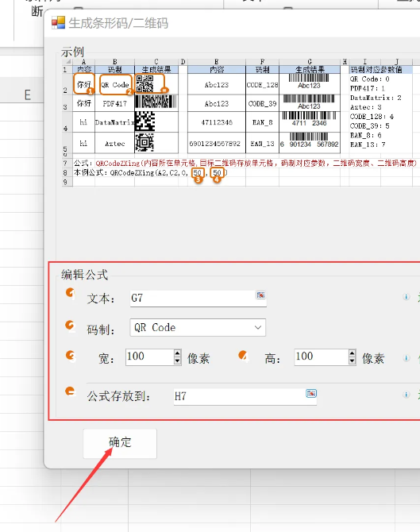Click the 文本 input field containing G7
This screenshot has width=420, height=532.
point(198,299)
